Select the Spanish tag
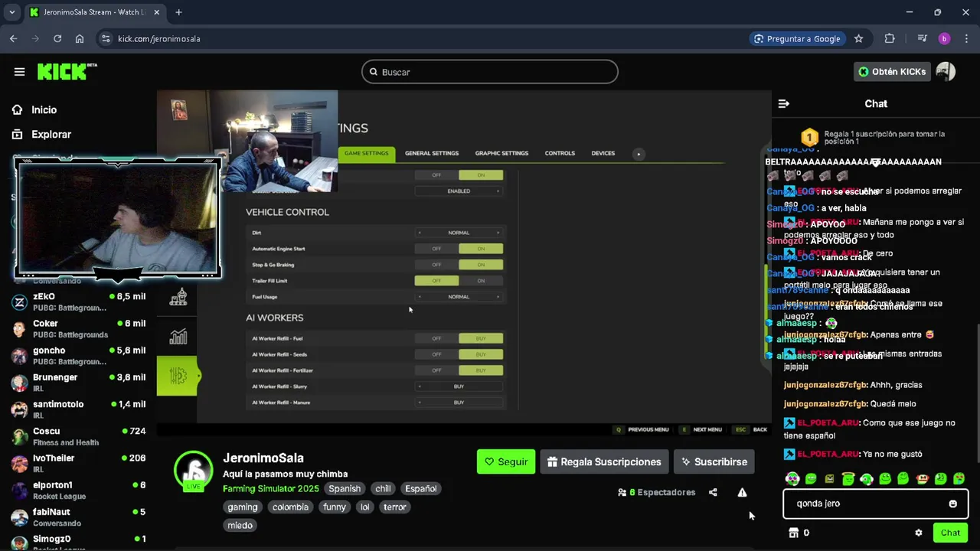The width and height of the screenshot is (980, 551). (345, 488)
